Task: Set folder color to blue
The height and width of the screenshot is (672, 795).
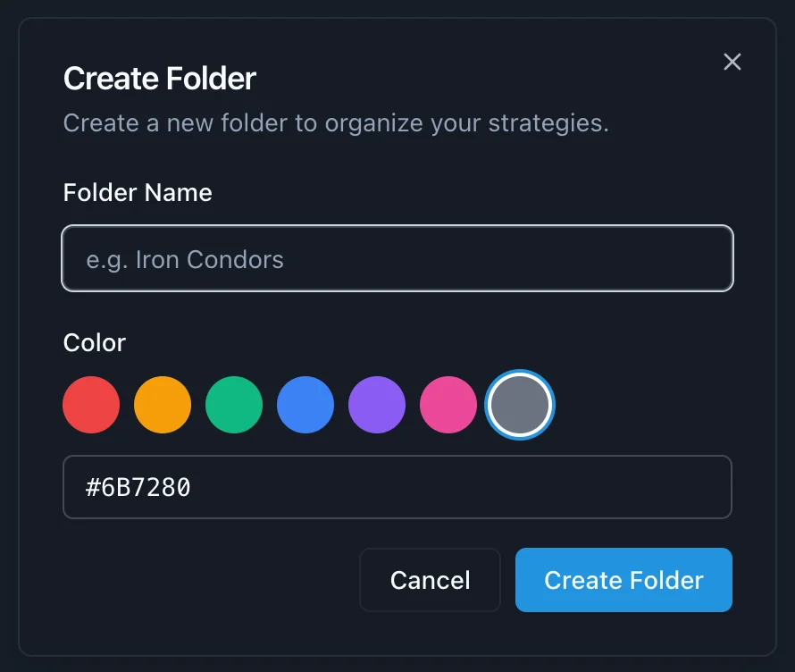Action: (x=305, y=405)
